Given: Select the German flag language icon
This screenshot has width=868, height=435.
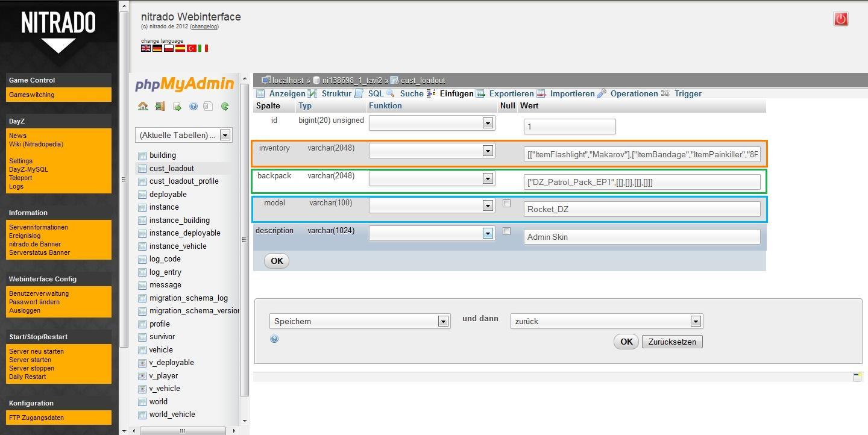Looking at the screenshot, I should coord(157,48).
